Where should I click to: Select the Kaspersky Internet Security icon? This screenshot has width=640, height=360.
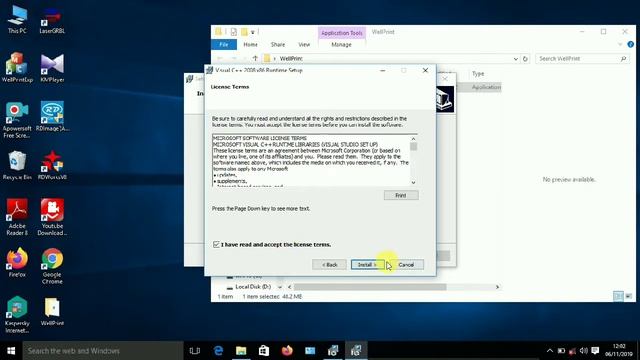pos(17,314)
